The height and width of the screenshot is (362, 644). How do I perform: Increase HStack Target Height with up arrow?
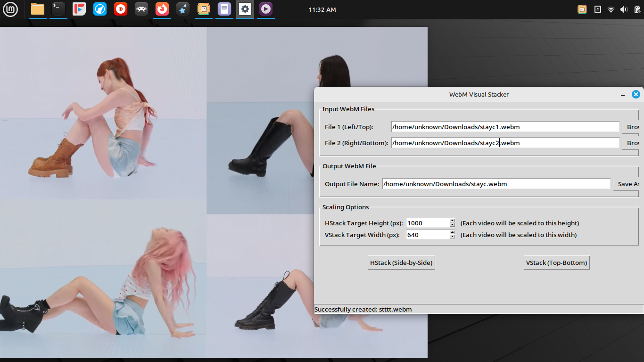[x=453, y=221]
